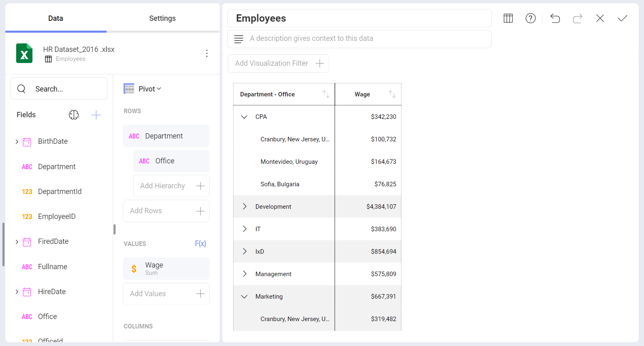Click the Add Values placeholder
The width and height of the screenshot is (644, 346).
point(166,294)
